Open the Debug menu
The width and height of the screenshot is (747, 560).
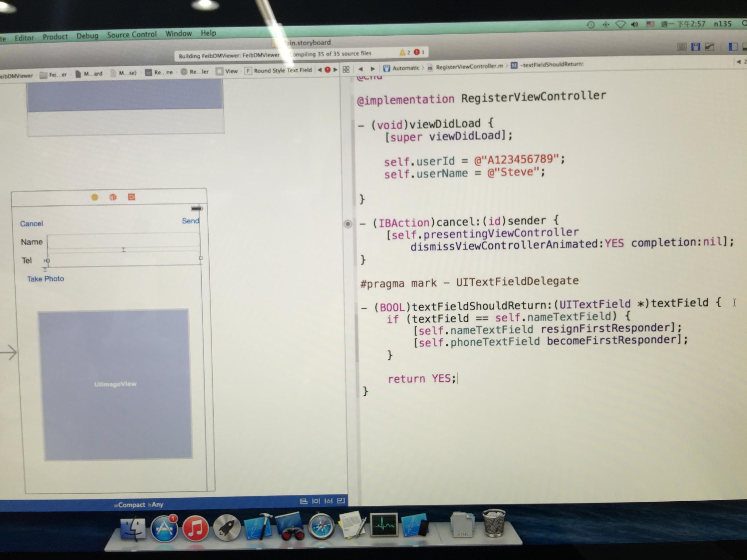pos(87,36)
